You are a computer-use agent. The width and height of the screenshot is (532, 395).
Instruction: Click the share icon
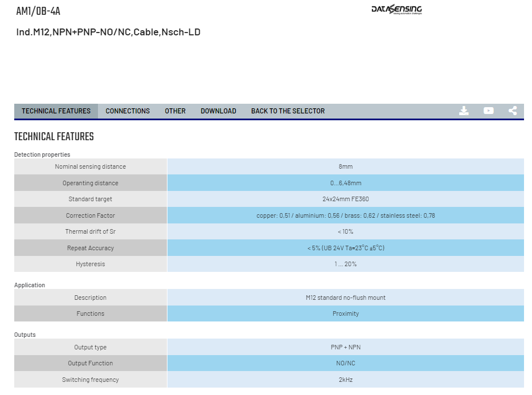coord(513,111)
